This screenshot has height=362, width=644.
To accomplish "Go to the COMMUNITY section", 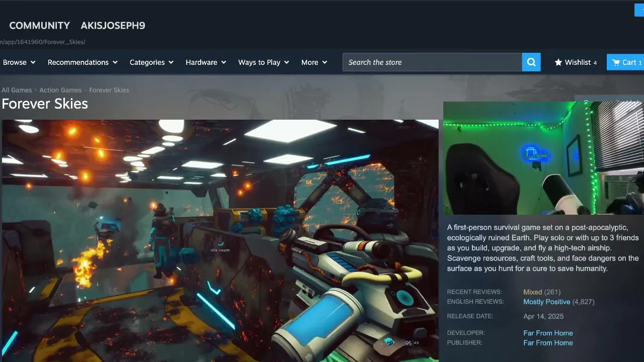I will pos(40,26).
